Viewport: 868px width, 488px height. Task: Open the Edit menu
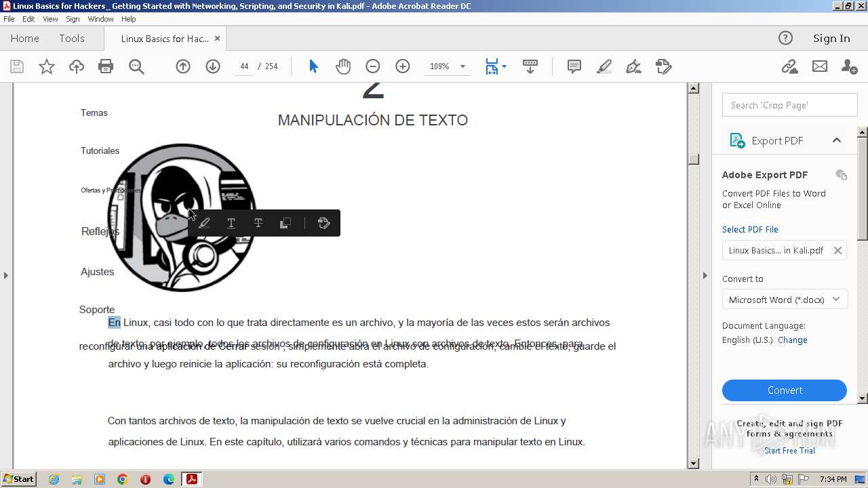tap(28, 19)
